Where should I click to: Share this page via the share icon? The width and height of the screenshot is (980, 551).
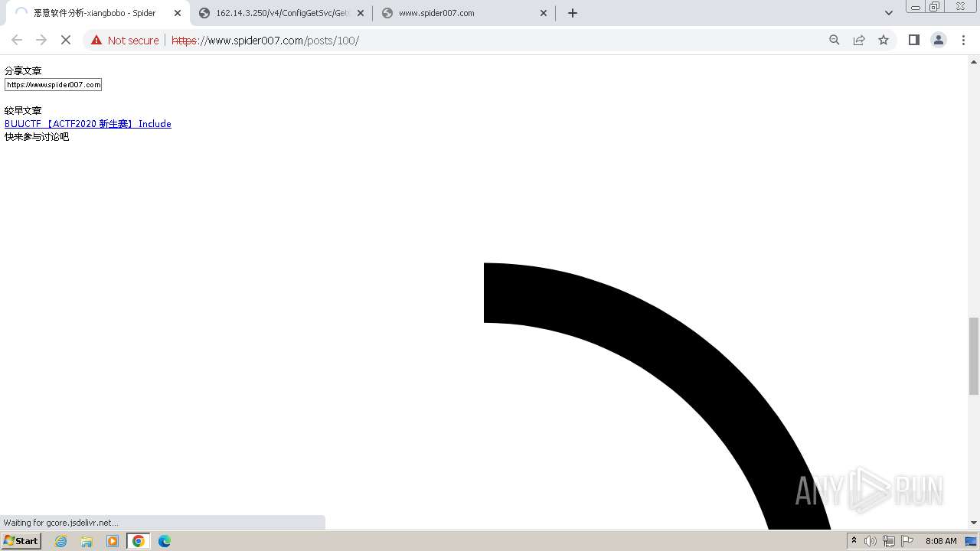click(859, 40)
